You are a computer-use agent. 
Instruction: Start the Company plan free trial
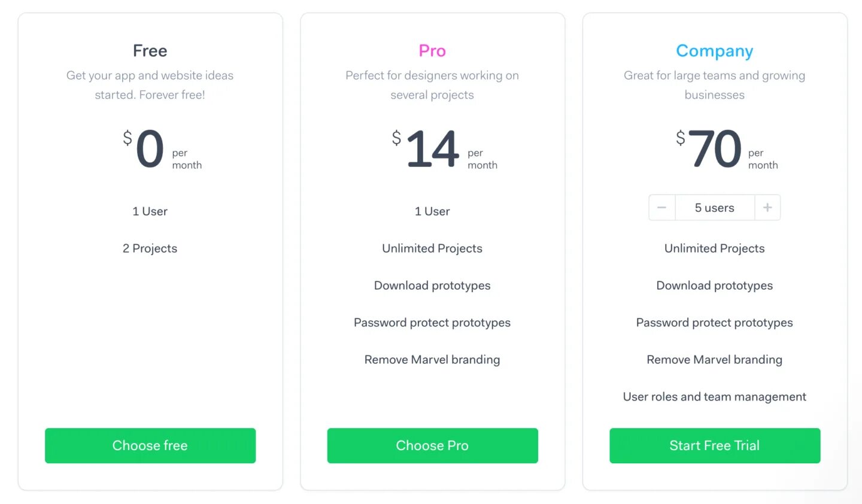[x=715, y=445]
